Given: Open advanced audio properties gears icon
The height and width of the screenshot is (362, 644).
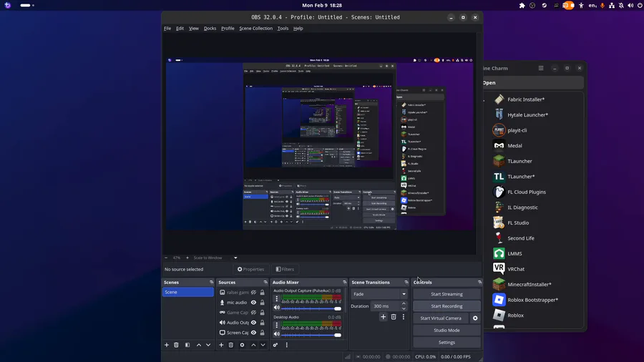Looking at the screenshot, I should click(x=275, y=345).
